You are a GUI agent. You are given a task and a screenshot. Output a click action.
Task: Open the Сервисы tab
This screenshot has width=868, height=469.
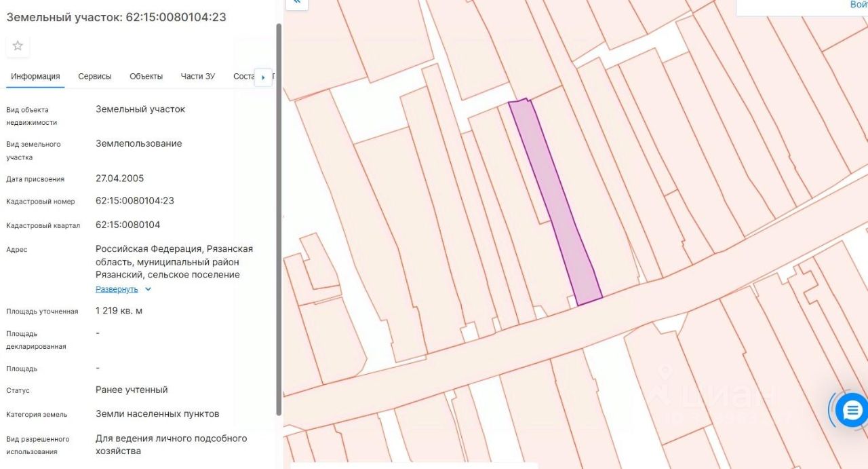pyautogui.click(x=95, y=77)
